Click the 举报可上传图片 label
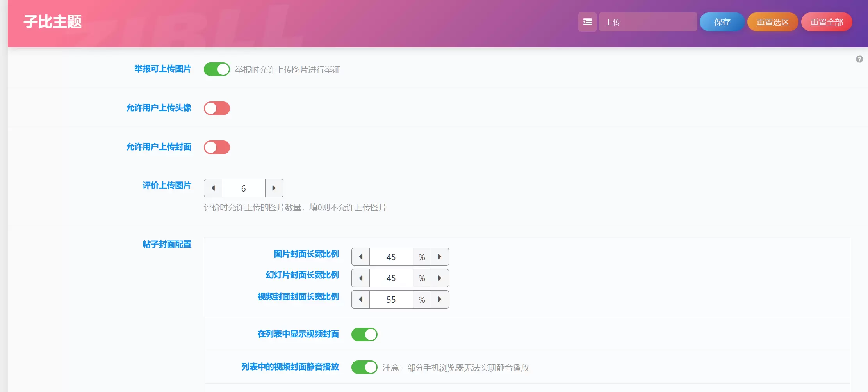The height and width of the screenshot is (392, 868). coord(163,69)
